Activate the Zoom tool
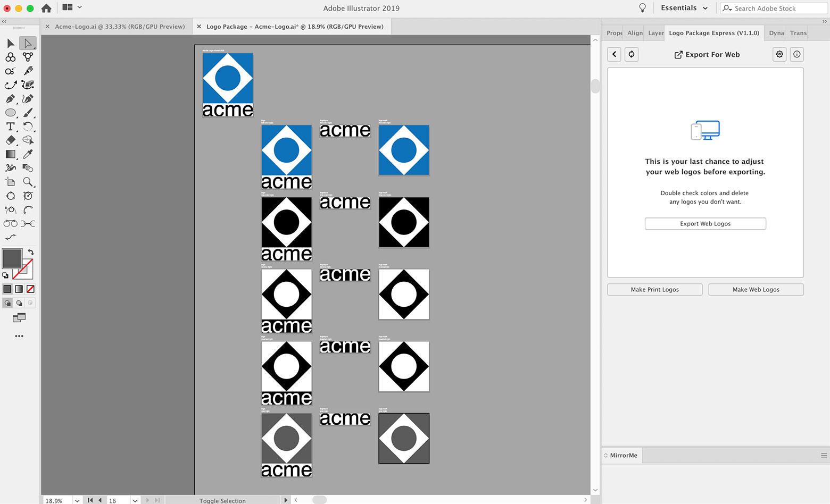This screenshot has height=504, width=830. (28, 182)
